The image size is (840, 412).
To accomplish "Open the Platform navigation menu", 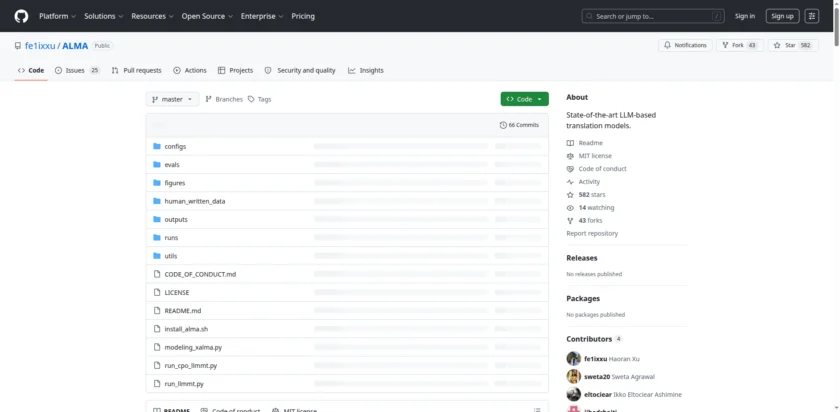I will pyautogui.click(x=57, y=16).
